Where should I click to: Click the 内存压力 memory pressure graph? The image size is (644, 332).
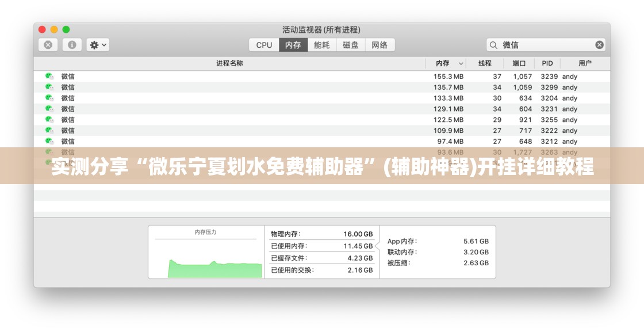coord(206,252)
